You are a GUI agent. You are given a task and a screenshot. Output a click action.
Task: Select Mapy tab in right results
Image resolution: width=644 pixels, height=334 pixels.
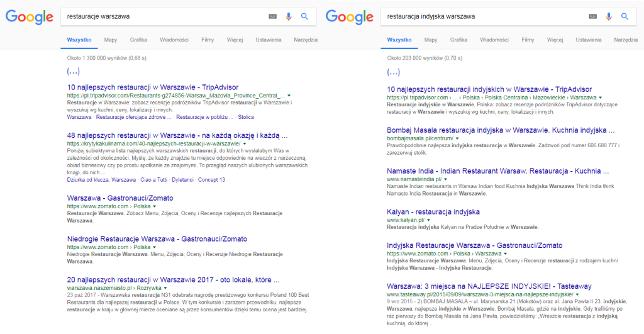tap(430, 40)
